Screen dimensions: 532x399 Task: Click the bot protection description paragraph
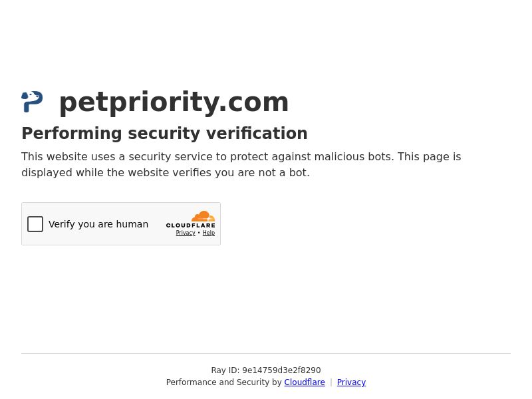(241, 164)
